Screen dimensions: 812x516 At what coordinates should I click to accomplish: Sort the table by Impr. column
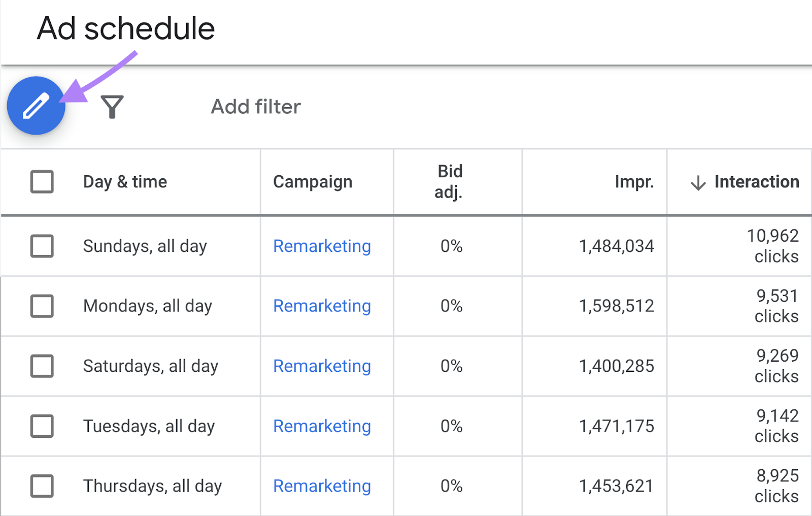(x=634, y=182)
